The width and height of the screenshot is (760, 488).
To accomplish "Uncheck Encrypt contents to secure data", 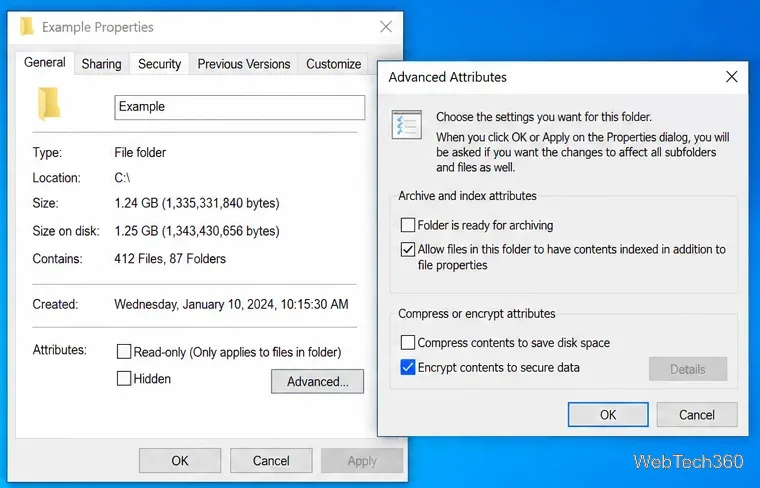I will pos(408,367).
